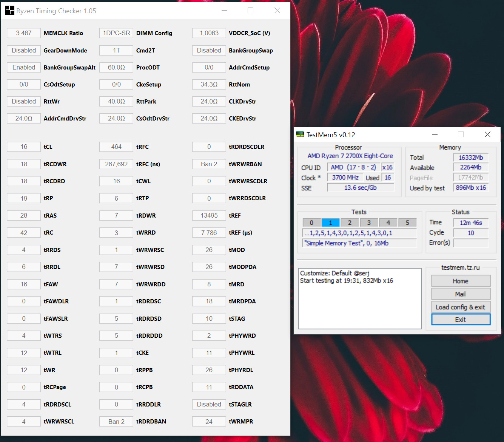Click the Simple Memory Test description field
Screen dimensions: 504x442
point(359,243)
